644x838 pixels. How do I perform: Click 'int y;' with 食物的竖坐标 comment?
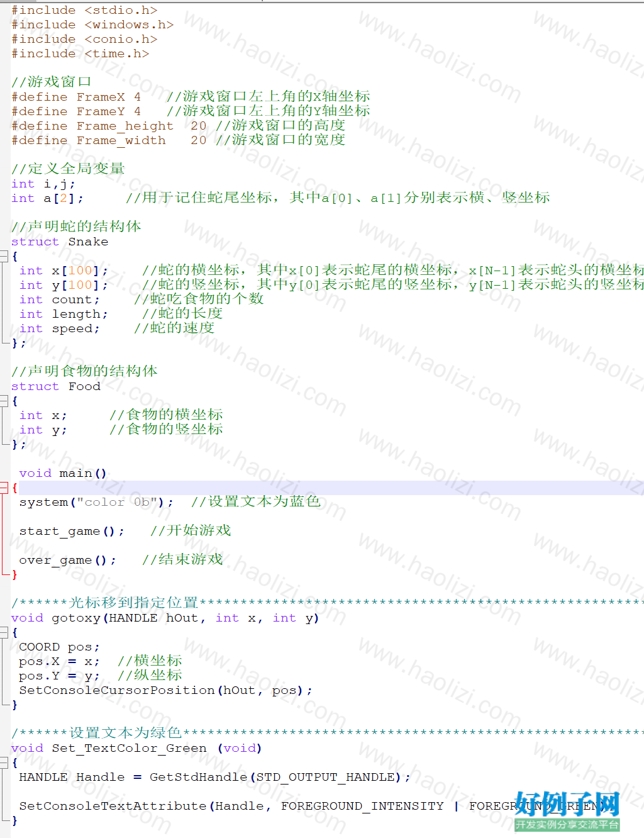(x=43, y=430)
